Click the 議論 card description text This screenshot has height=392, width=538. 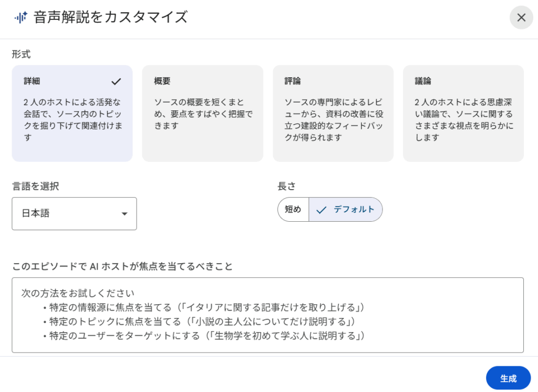(x=463, y=120)
